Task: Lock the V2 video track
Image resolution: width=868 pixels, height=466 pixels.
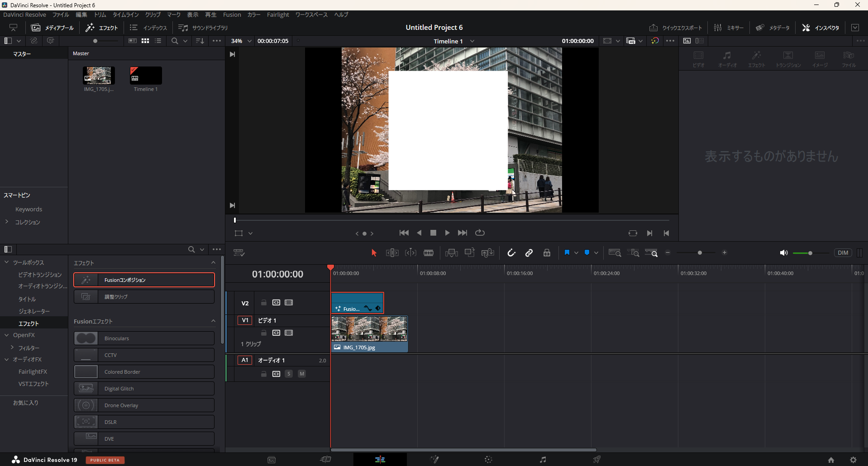Action: (x=264, y=303)
